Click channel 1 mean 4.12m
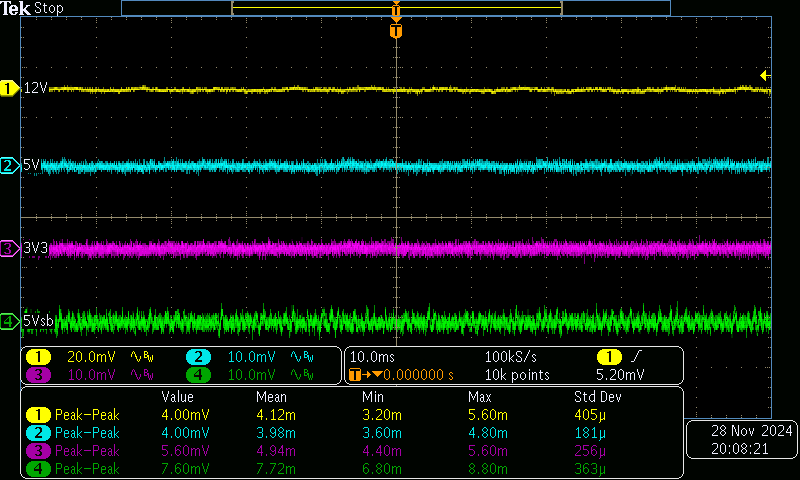Screen dimensions: 800x480 276,415
